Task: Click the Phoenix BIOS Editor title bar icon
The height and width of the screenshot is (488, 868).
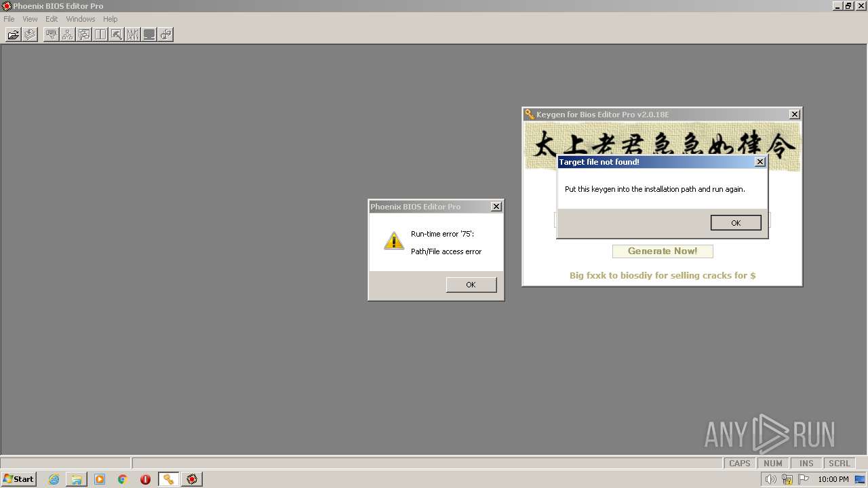Action: (7, 6)
